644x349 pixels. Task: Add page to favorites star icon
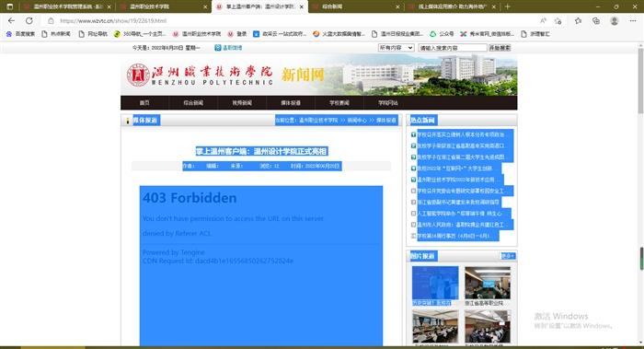[x=558, y=20]
